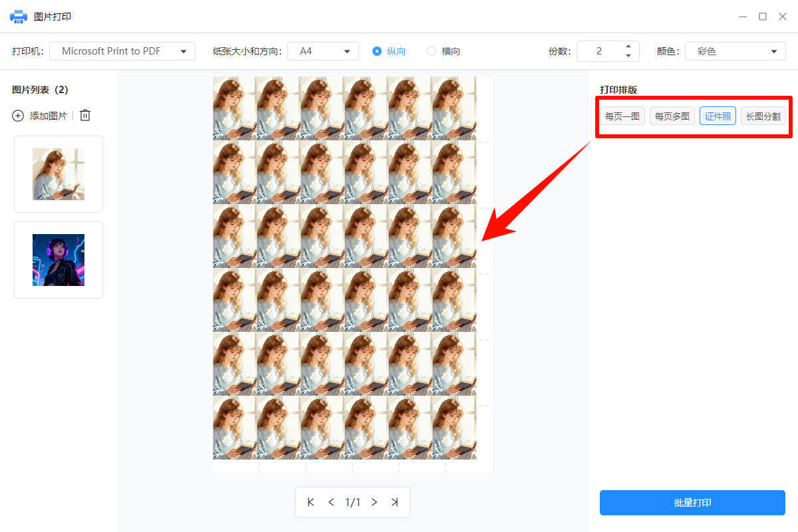Click the stepper down arrow to decrease copies

coord(627,55)
